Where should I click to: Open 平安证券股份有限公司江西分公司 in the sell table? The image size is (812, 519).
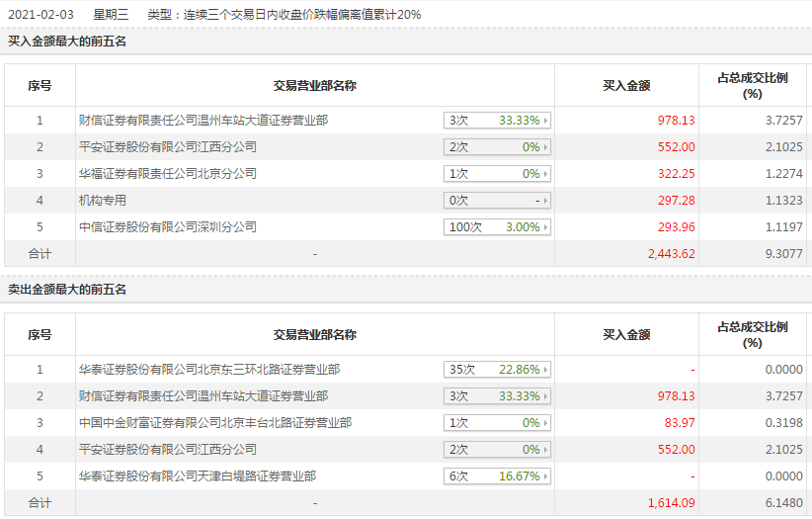tap(168, 450)
